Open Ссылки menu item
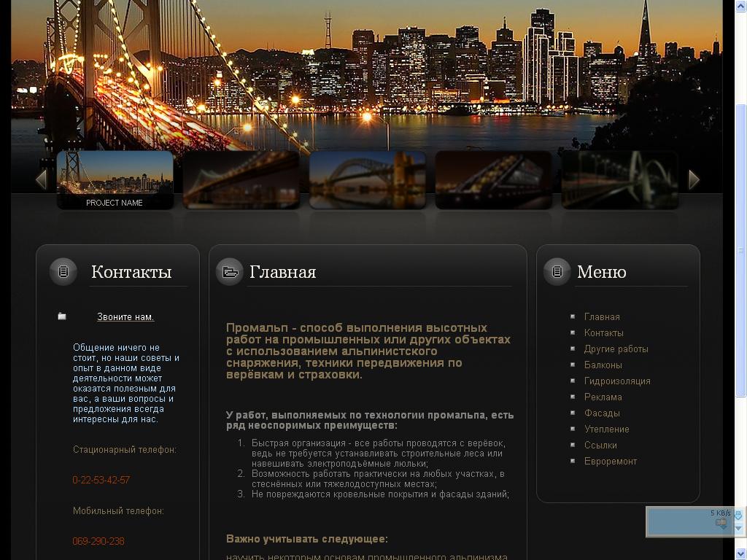747x560 pixels. point(600,446)
